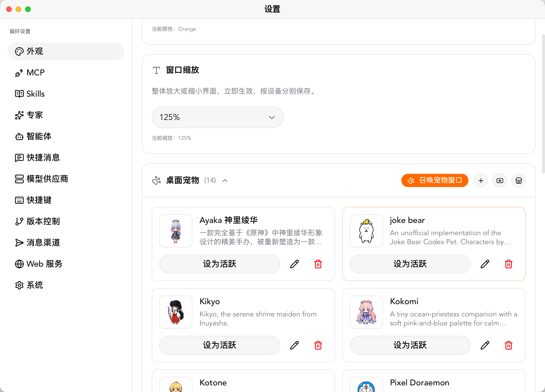Screen dimensions: 545x392
Task: Open the 专家 experts section
Action: pos(66,115)
